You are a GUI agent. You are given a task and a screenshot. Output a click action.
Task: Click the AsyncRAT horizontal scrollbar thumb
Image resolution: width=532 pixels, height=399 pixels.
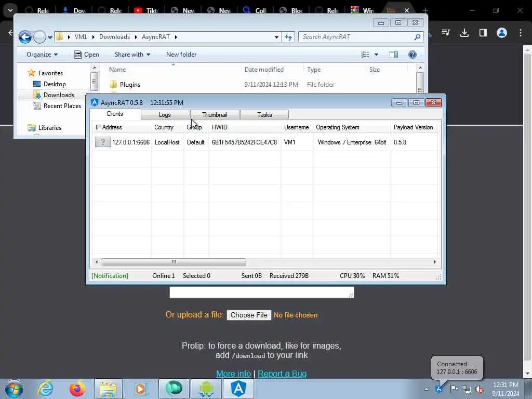coord(174,262)
